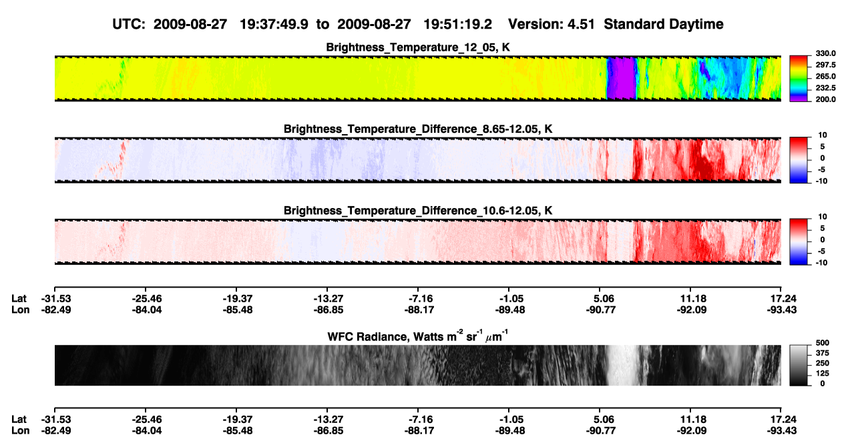Click the purple cold cloud region in temperature strip
868x445 pixels.
coord(622,78)
